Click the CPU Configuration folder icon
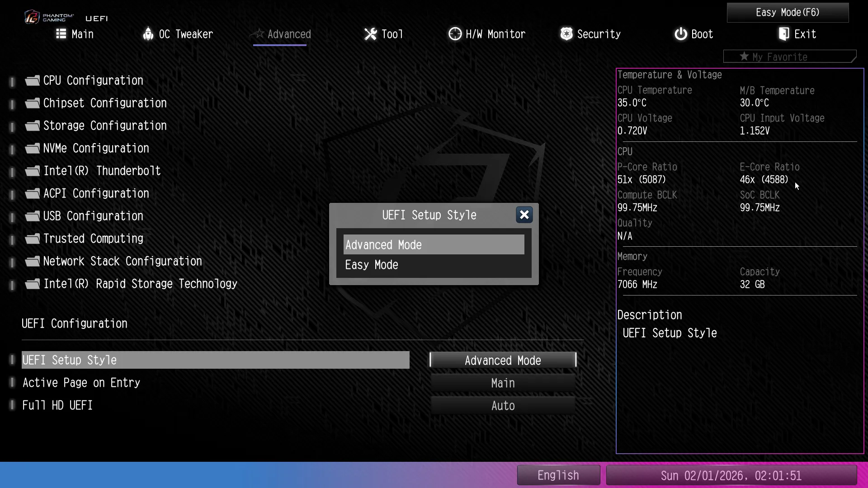The image size is (868, 488). pyautogui.click(x=32, y=81)
